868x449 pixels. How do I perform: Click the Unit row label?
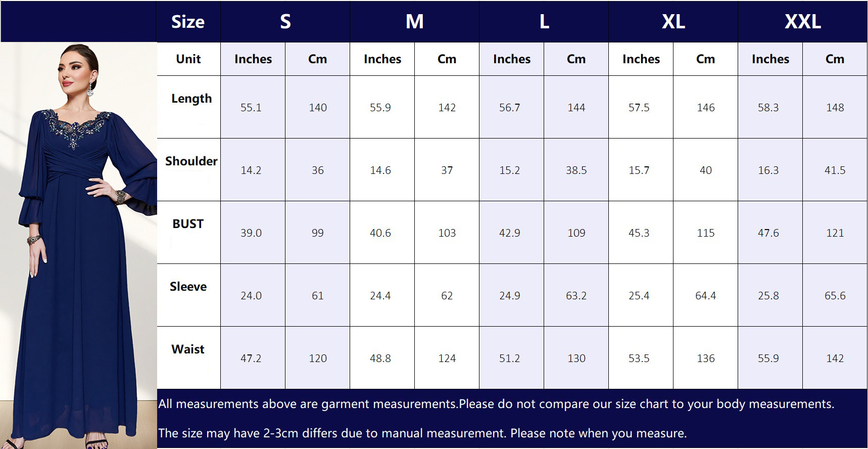188,59
